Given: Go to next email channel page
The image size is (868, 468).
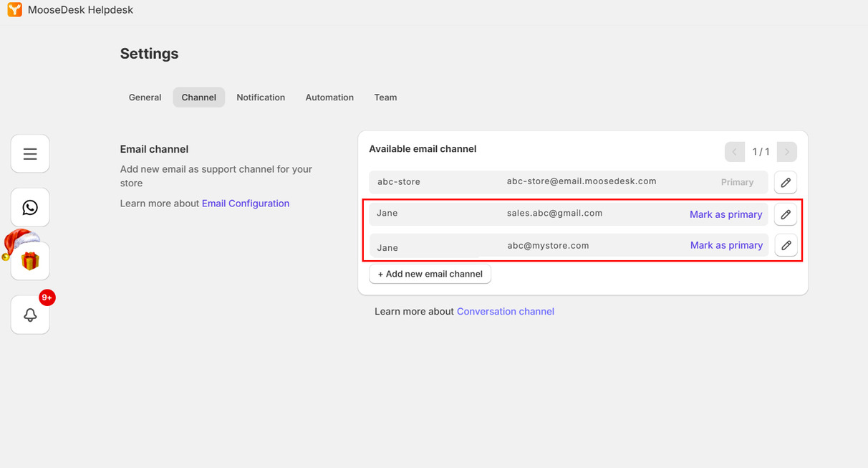Looking at the screenshot, I should coord(786,151).
